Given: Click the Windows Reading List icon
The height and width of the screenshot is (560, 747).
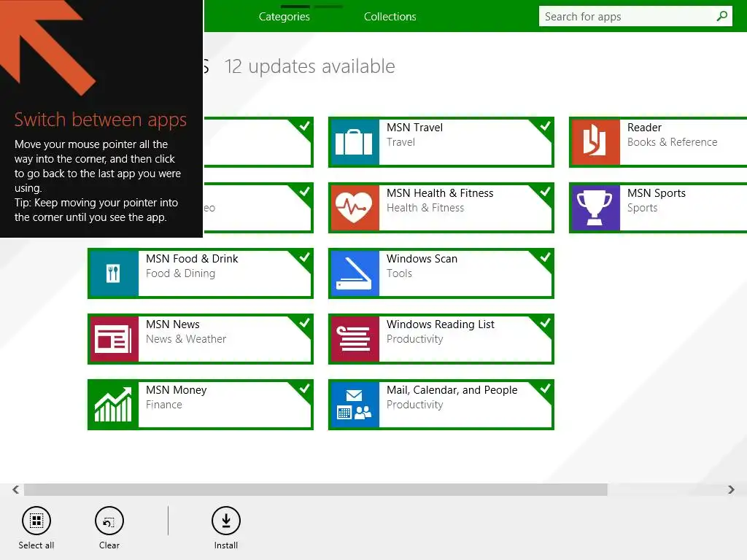Looking at the screenshot, I should pyautogui.click(x=354, y=339).
